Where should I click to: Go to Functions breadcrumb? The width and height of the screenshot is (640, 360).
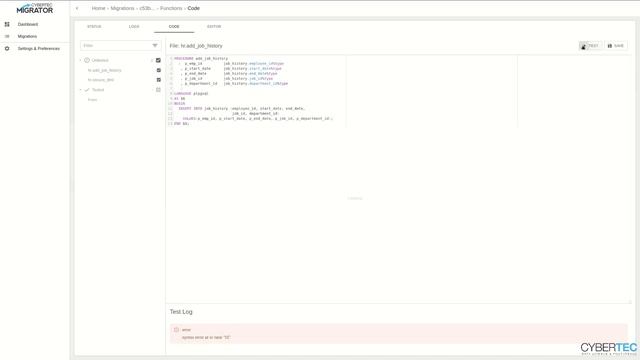(171, 8)
